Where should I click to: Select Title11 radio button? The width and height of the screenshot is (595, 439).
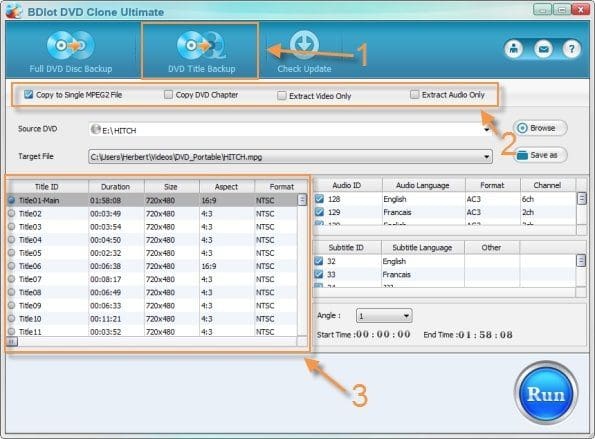[x=11, y=331]
